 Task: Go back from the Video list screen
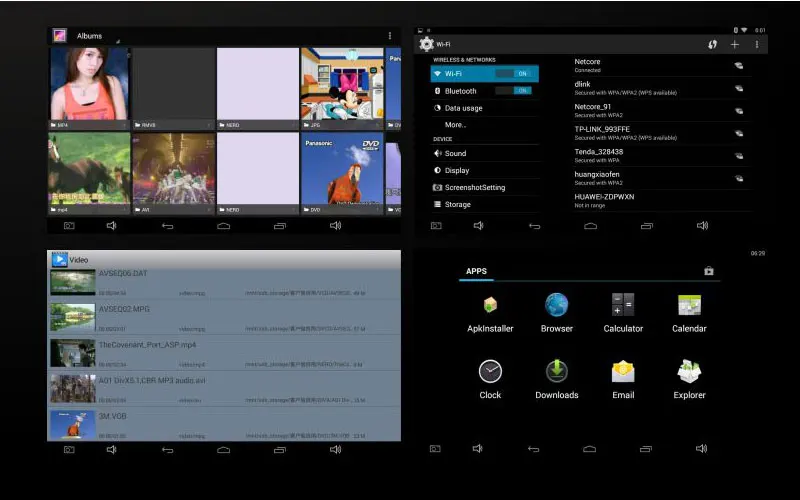pyautogui.click(x=168, y=449)
